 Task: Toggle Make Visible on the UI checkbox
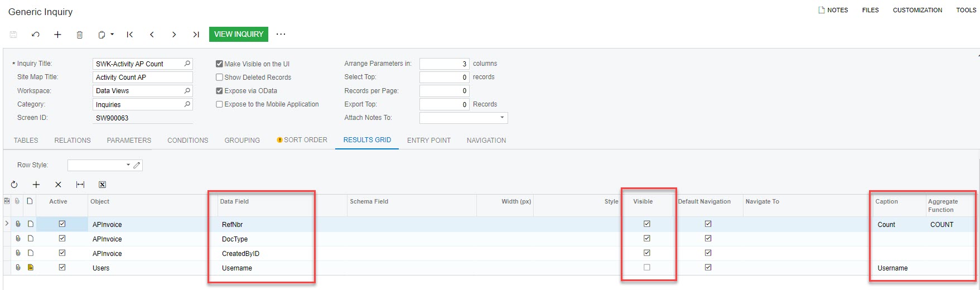click(219, 64)
